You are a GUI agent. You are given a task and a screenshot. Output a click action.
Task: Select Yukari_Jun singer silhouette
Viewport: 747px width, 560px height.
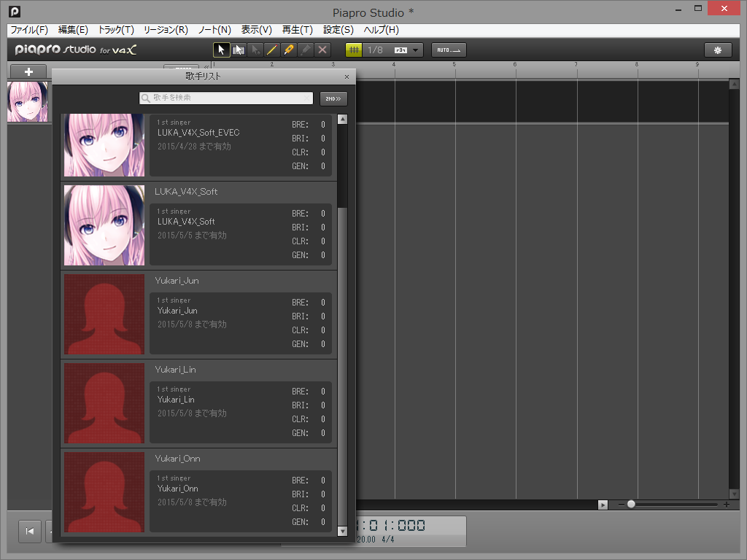(104, 314)
